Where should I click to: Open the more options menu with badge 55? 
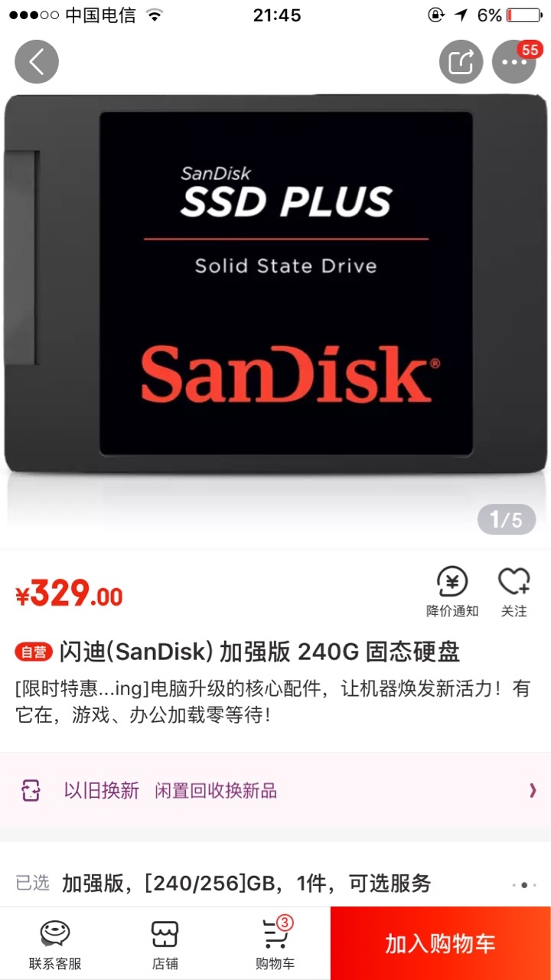point(514,62)
